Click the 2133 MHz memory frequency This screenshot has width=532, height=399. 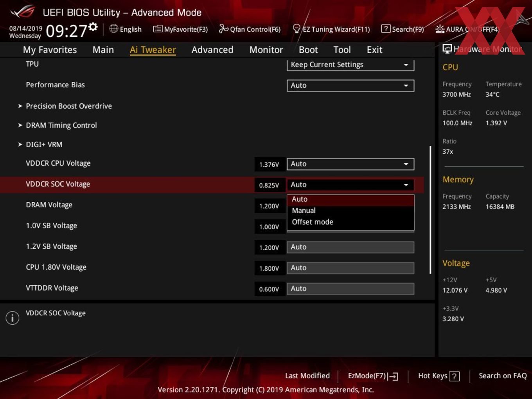(457, 207)
